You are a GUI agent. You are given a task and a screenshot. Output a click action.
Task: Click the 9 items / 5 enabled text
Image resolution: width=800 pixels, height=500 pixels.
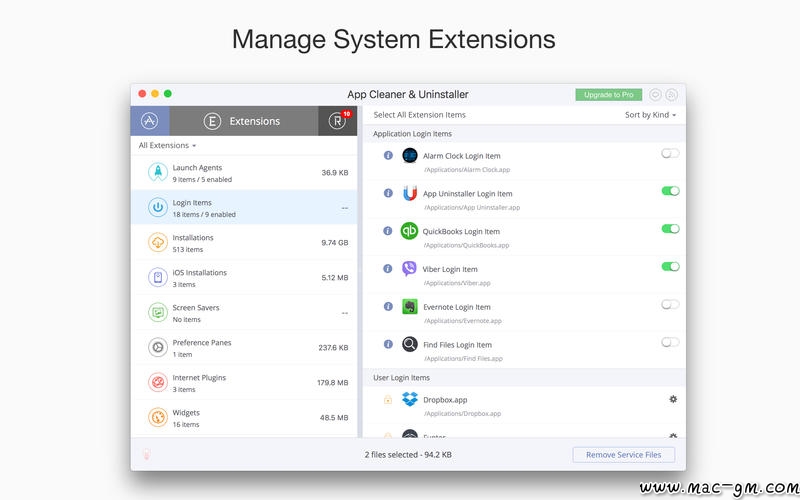[x=202, y=180]
